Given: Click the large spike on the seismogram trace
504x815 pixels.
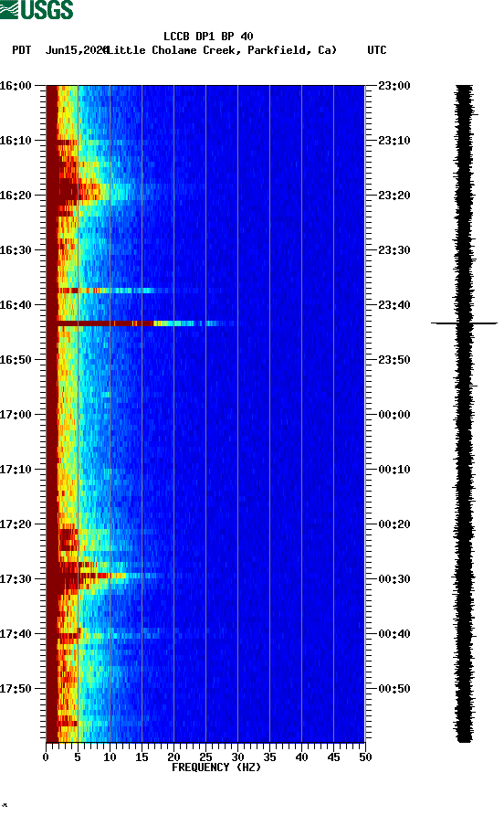Looking at the screenshot, I should click(x=464, y=323).
